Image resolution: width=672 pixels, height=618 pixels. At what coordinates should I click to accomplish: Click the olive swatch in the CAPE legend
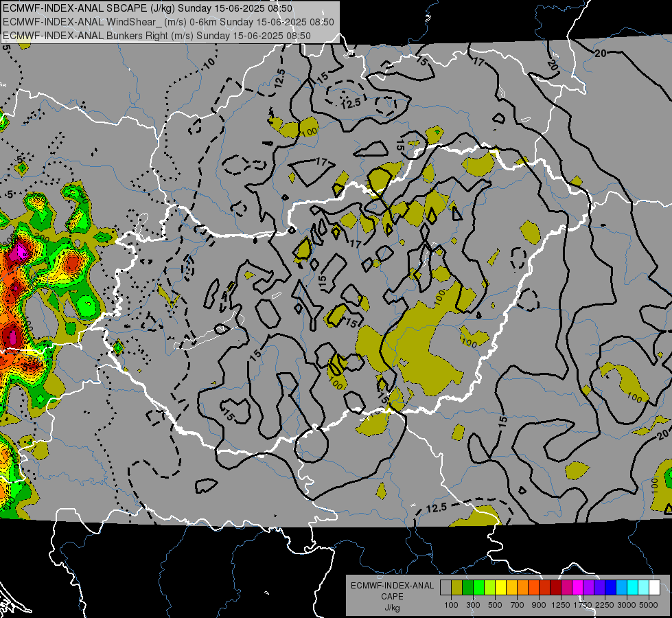coord(457,587)
